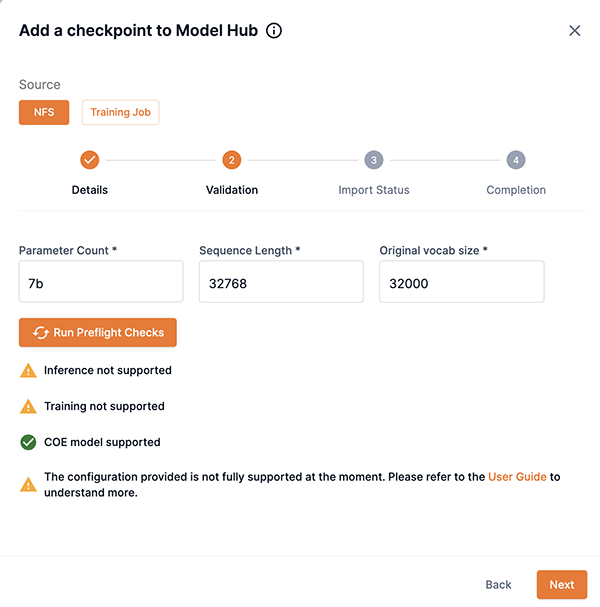Click the configuration warning triangle icon
600x607 pixels.
[28, 485]
